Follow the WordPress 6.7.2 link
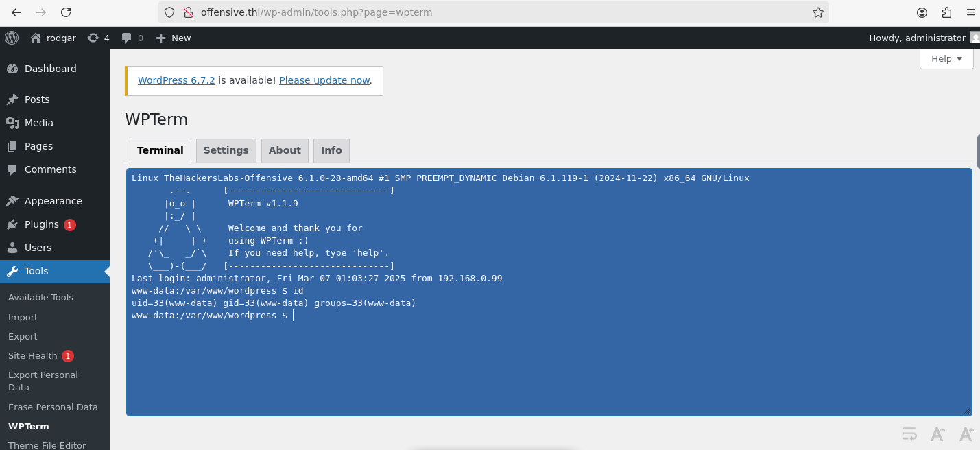 coord(176,80)
